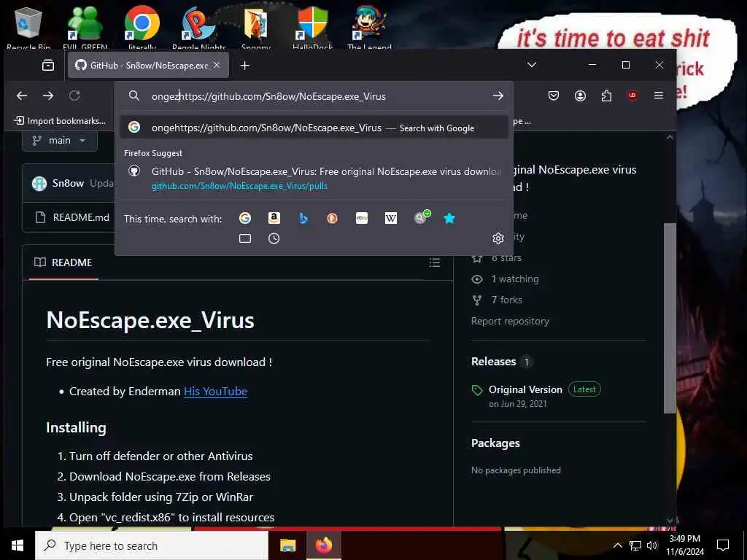The height and width of the screenshot is (560, 747).
Task: Follow the His YouTube link
Action: 215,391
